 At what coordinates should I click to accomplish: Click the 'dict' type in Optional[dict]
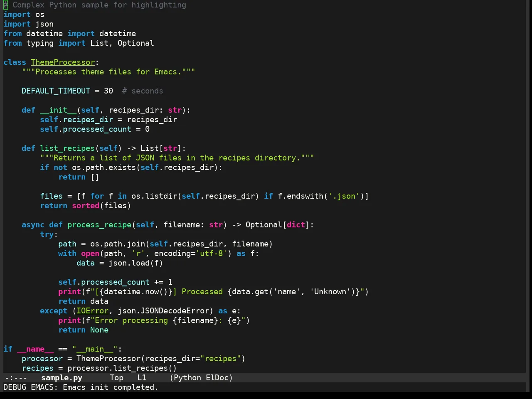(296, 225)
